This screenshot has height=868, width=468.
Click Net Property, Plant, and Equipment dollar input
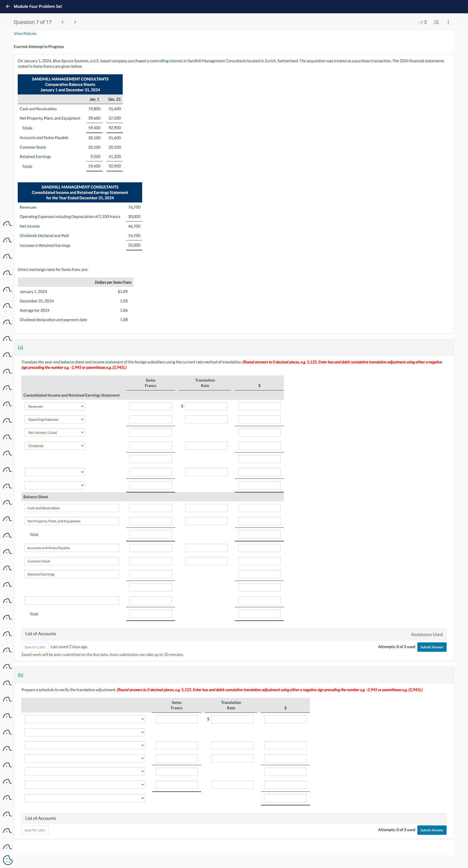259,521
